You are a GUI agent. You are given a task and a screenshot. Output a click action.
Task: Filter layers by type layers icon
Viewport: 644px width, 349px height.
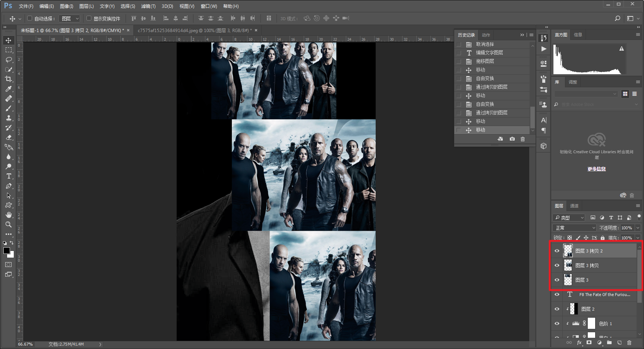(x=611, y=218)
